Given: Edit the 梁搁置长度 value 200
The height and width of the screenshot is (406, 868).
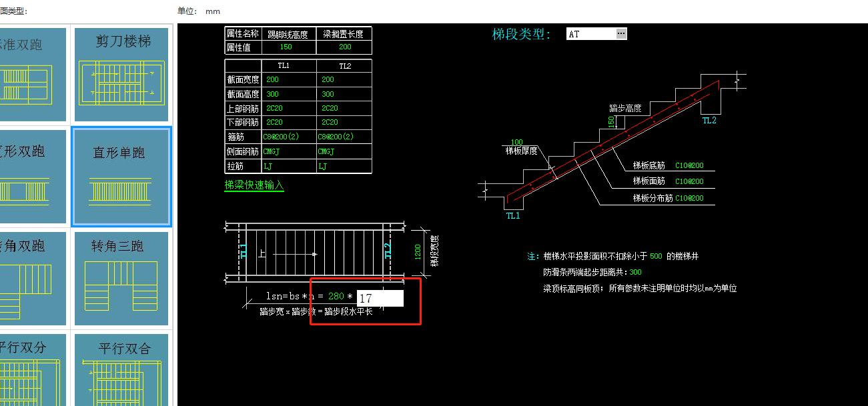Looking at the screenshot, I should [344, 47].
